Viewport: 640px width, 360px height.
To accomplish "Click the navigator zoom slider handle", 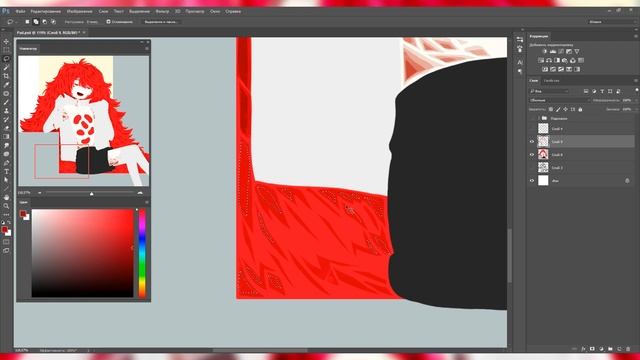I will click(x=91, y=193).
